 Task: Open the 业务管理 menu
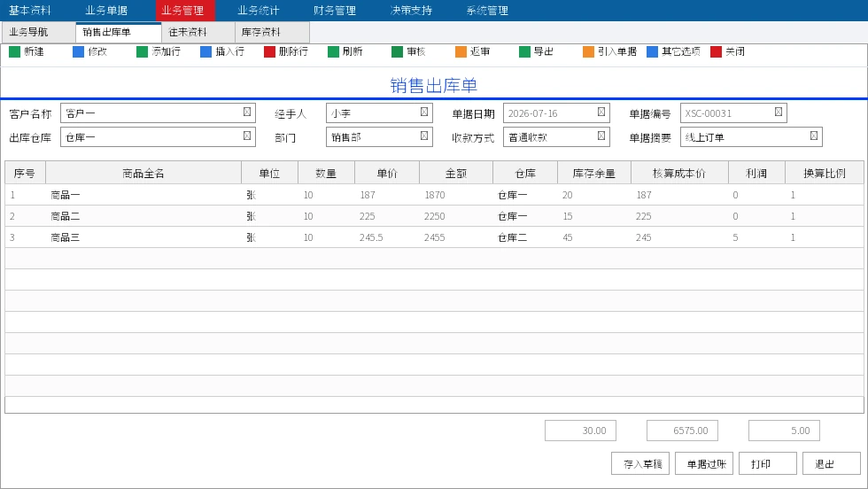click(x=185, y=11)
